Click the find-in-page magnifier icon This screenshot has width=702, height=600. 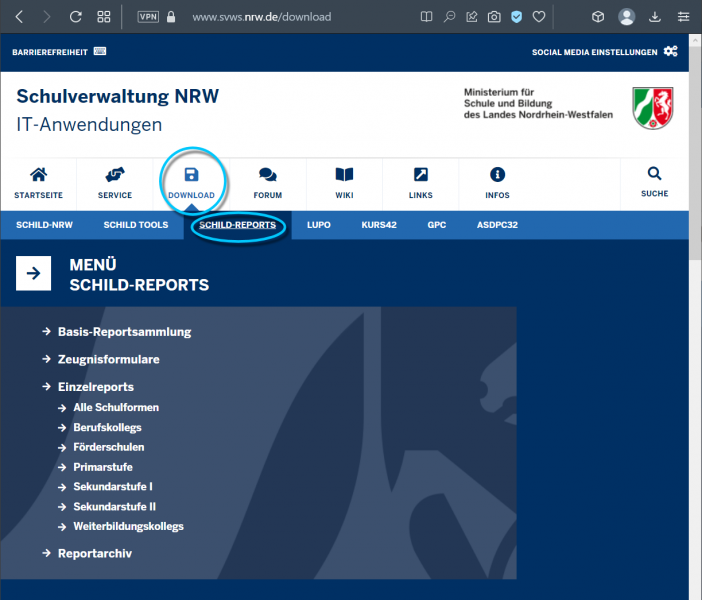tap(449, 17)
